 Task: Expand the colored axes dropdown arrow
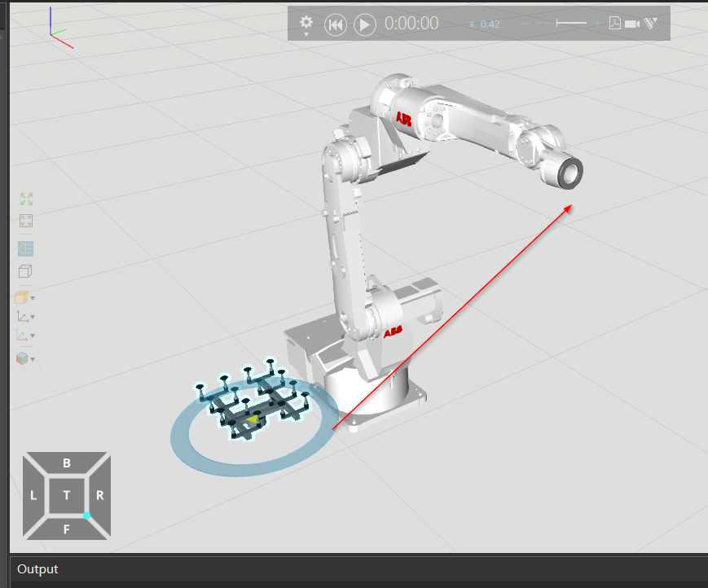point(33,336)
